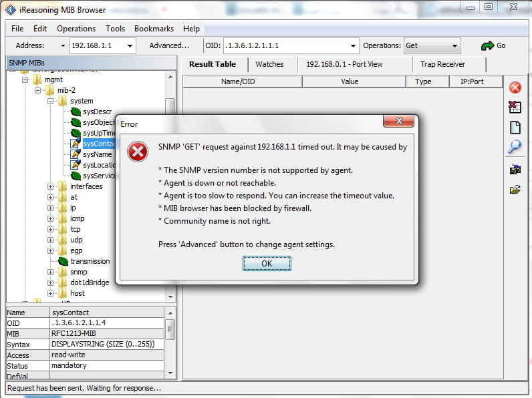Click the RFC1213-MIB value cell
This screenshot has height=398, width=532.
point(107,334)
